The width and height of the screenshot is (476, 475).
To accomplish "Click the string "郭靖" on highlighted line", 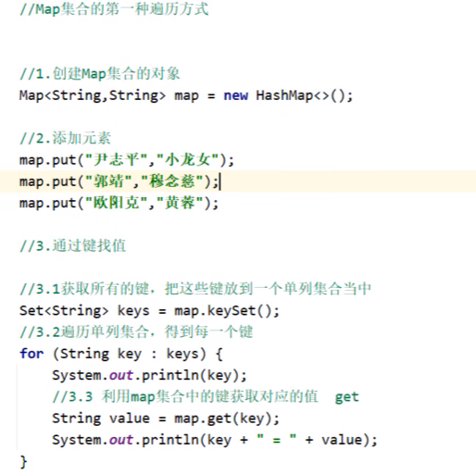I will (108, 181).
